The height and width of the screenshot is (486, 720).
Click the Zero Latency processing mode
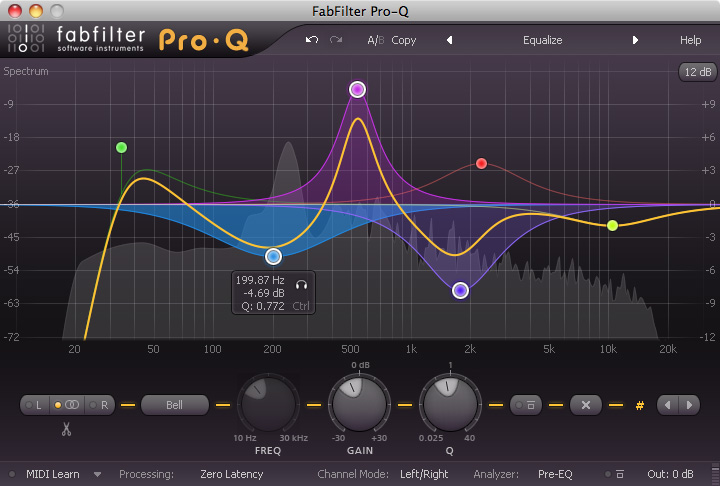(x=231, y=474)
